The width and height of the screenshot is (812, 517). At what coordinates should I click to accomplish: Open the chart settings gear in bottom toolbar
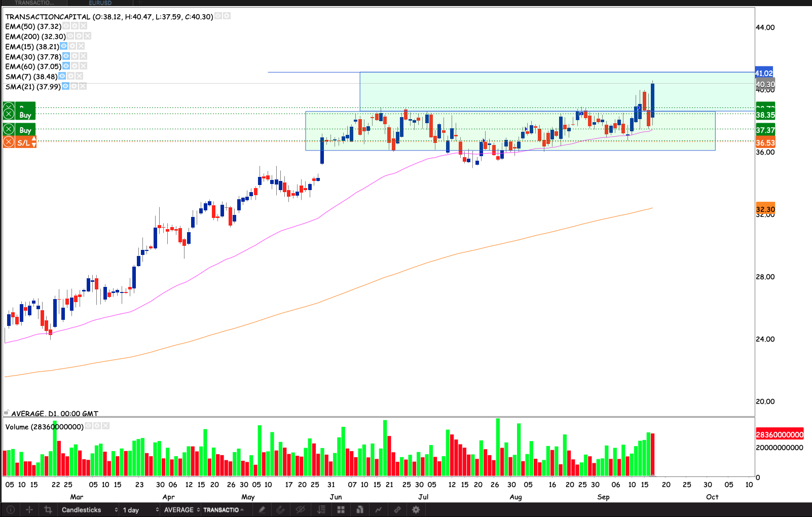[416, 510]
